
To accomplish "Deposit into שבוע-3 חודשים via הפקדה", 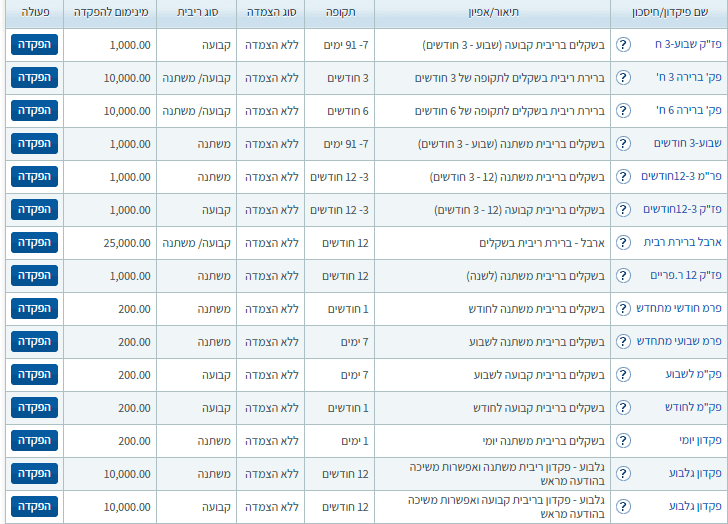I will [x=34, y=143].
